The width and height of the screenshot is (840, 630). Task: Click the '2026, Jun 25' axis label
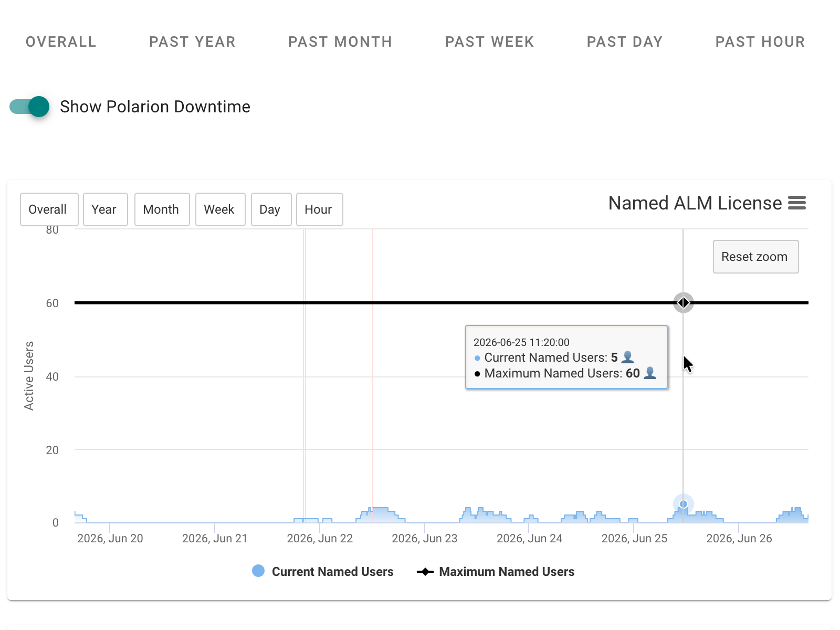click(634, 539)
